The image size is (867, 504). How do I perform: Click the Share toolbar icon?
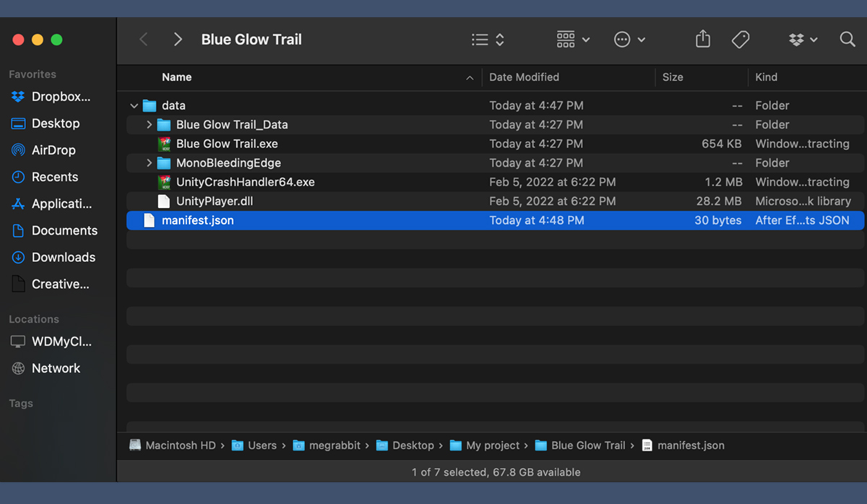coord(703,40)
